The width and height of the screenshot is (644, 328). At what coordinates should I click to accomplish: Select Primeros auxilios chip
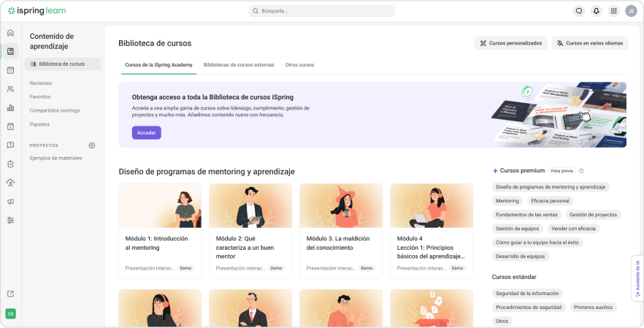[x=593, y=308]
